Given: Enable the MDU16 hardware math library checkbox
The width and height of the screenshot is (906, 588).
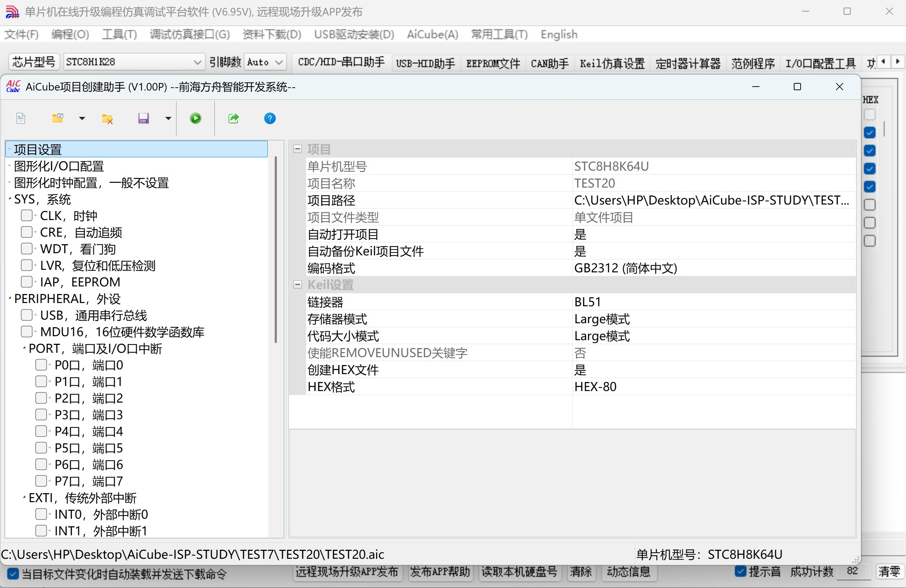Looking at the screenshot, I should click(26, 332).
